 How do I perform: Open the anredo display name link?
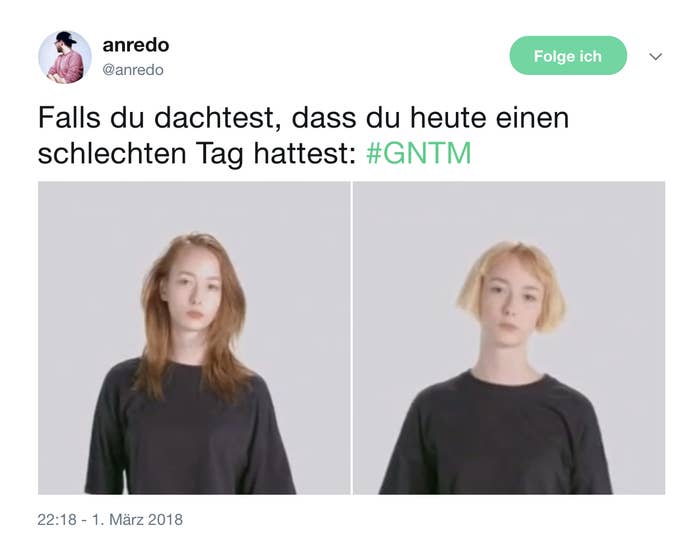coord(136,45)
